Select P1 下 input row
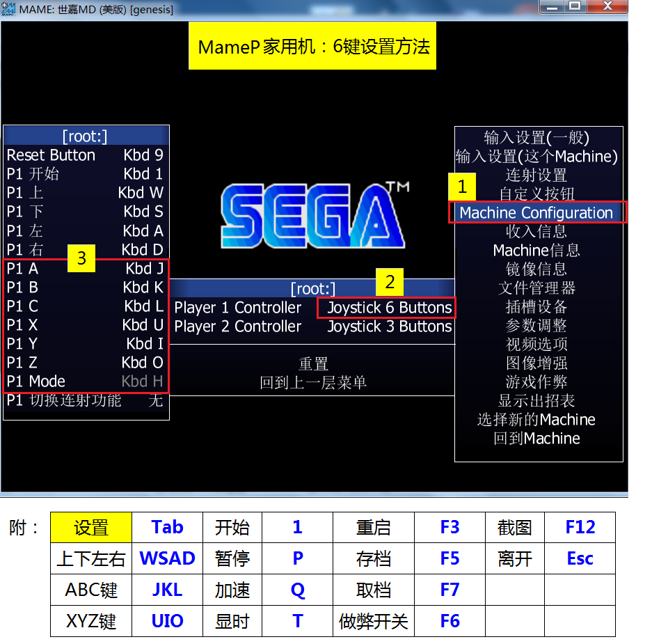Viewport: 652px width, 644px height. coord(86,212)
